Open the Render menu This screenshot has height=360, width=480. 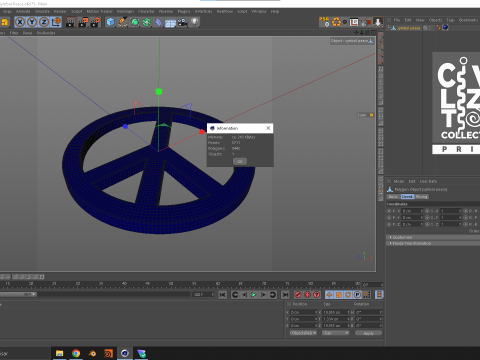point(60,11)
